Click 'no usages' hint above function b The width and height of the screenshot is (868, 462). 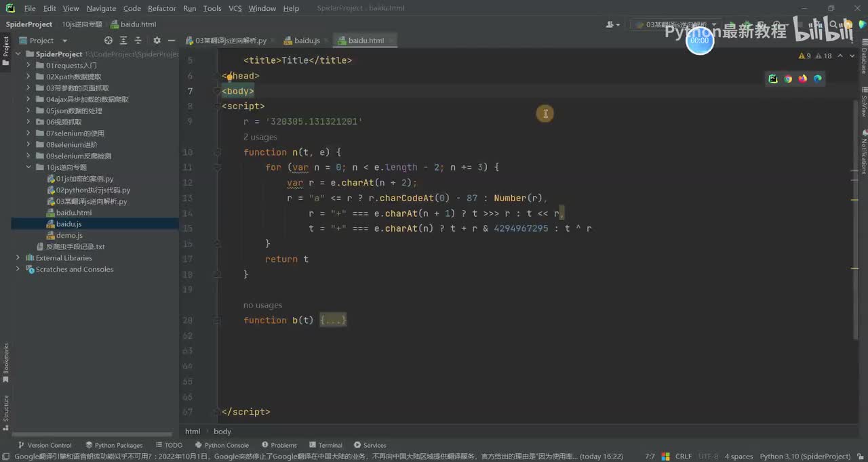point(262,305)
